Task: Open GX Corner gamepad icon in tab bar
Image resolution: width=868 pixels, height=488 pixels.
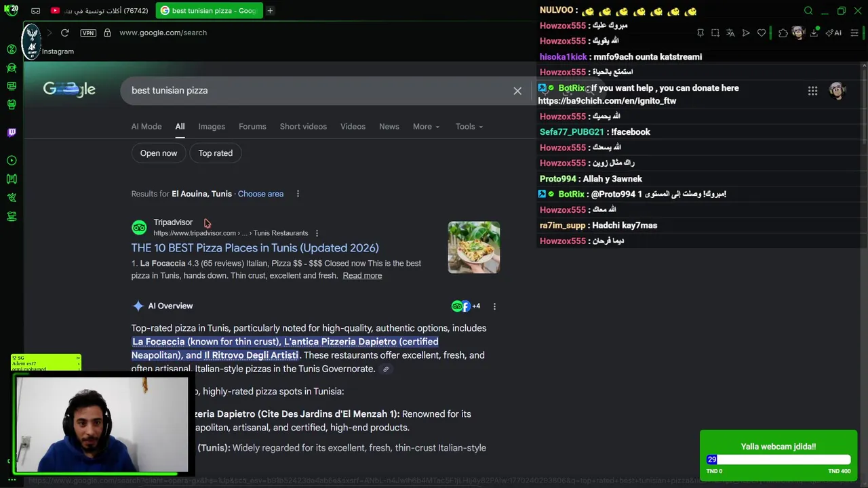Action: point(36,11)
